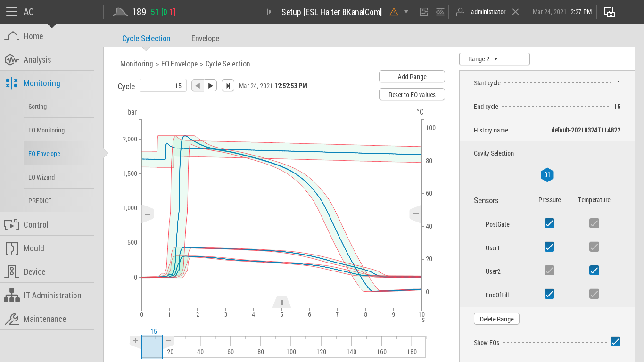Expand the Setup dropdown arrow in header
644x362 pixels.
(x=406, y=12)
